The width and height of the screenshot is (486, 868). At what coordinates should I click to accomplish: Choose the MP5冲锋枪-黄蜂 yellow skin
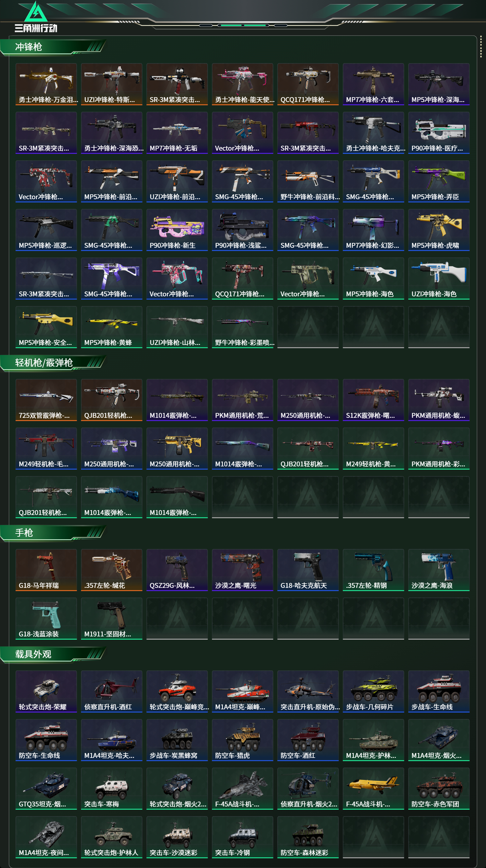click(x=111, y=327)
